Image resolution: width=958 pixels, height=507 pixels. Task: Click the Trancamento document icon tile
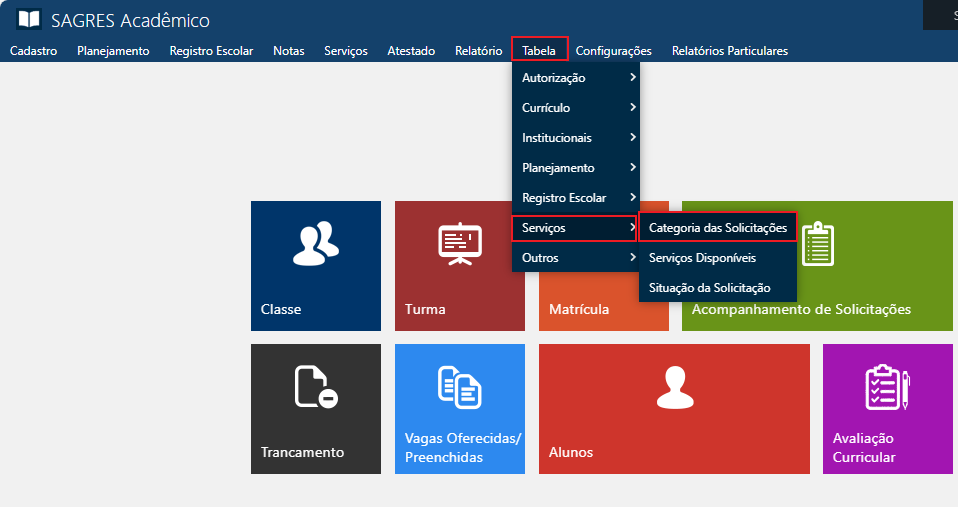(x=315, y=387)
